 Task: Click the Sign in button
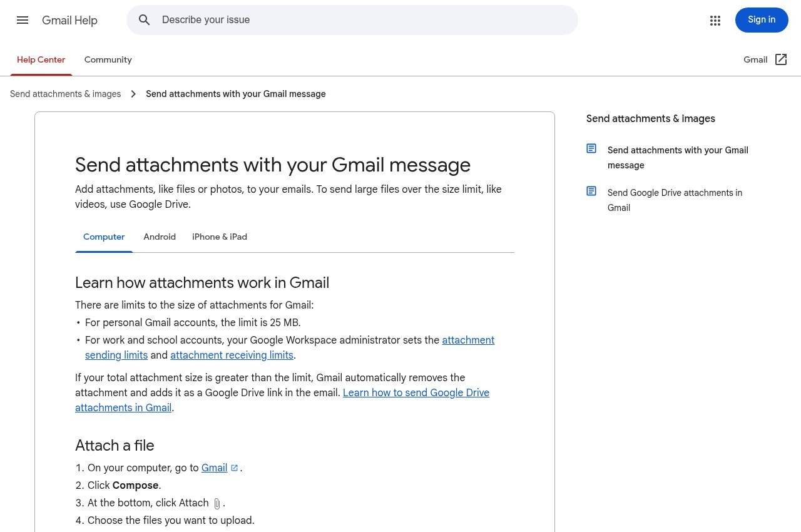pos(762,20)
